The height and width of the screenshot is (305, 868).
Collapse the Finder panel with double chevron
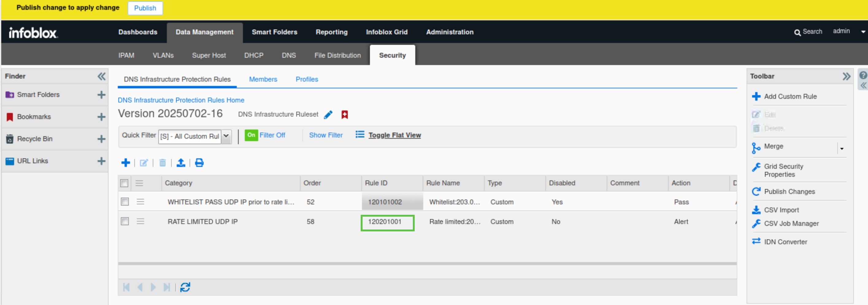pos(102,76)
